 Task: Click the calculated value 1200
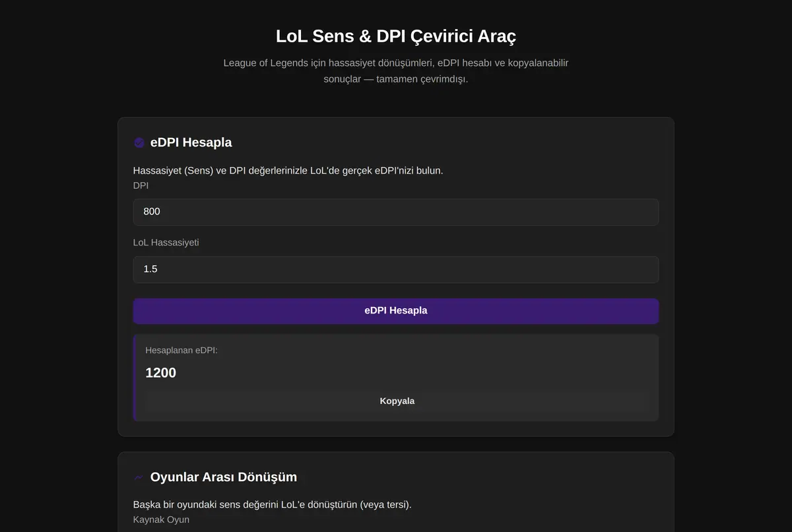pos(161,373)
